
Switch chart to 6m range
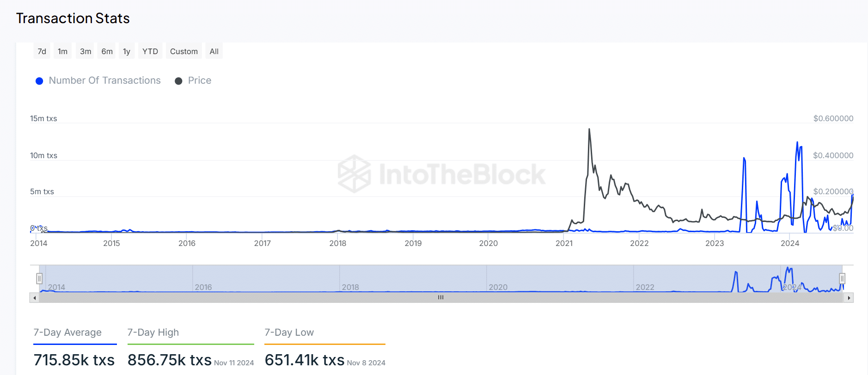click(x=107, y=51)
